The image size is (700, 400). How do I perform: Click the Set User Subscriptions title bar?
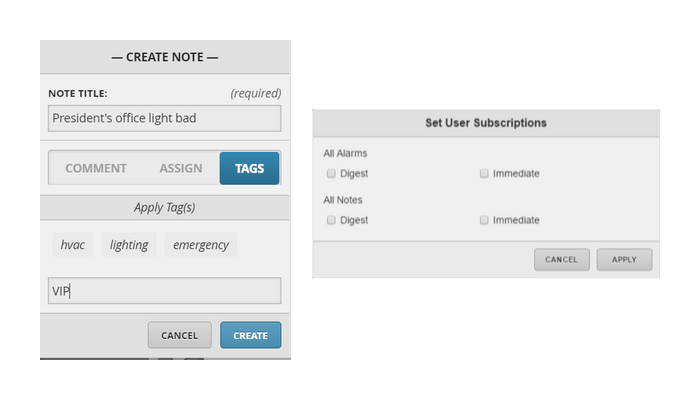click(x=486, y=123)
